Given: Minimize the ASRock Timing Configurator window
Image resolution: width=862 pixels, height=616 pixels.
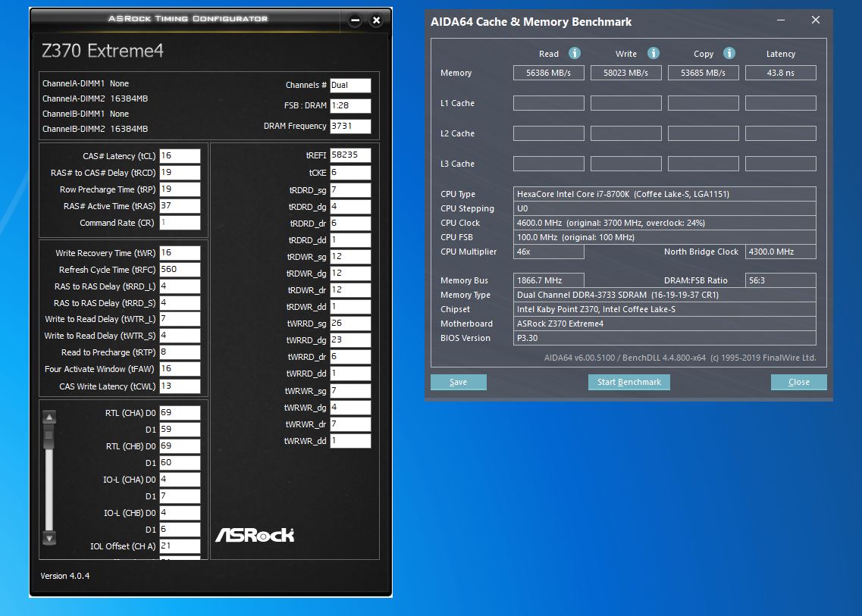Looking at the screenshot, I should pyautogui.click(x=355, y=20).
